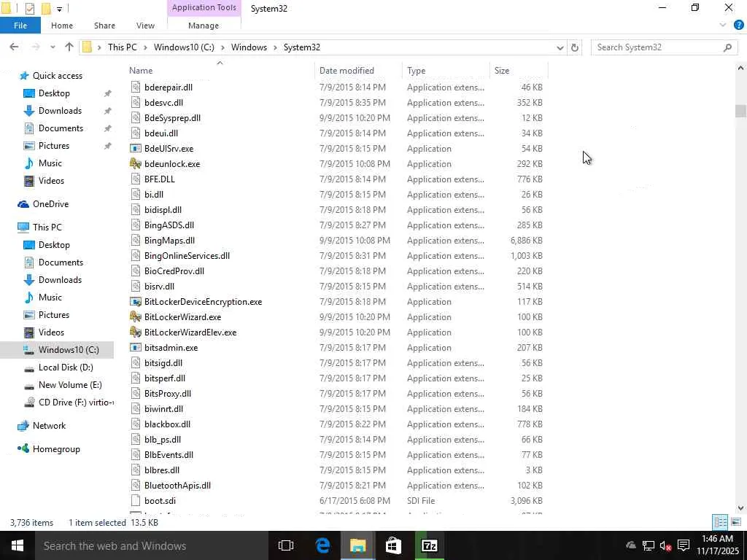Viewport: 747px width, 560px height.
Task: Open Local Disk (D:) drive
Action: coord(66,367)
